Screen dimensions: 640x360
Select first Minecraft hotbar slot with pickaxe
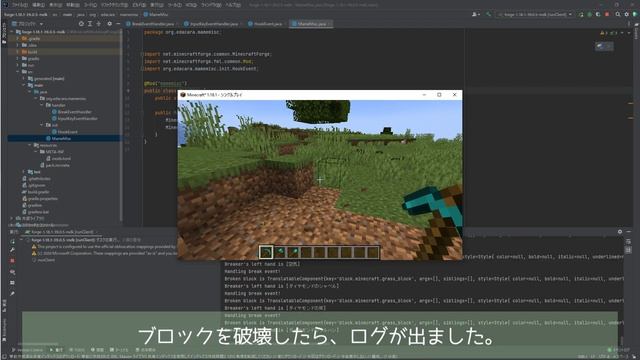tap(266, 252)
